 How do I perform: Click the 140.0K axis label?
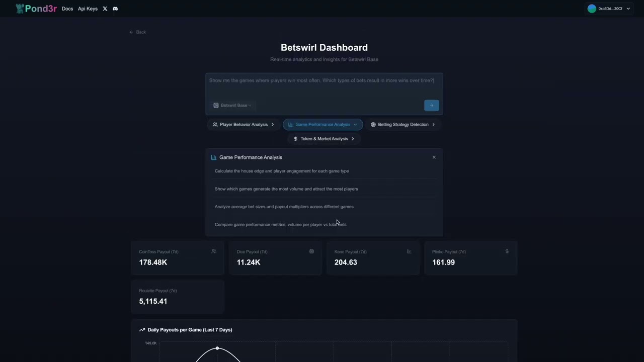point(151,343)
